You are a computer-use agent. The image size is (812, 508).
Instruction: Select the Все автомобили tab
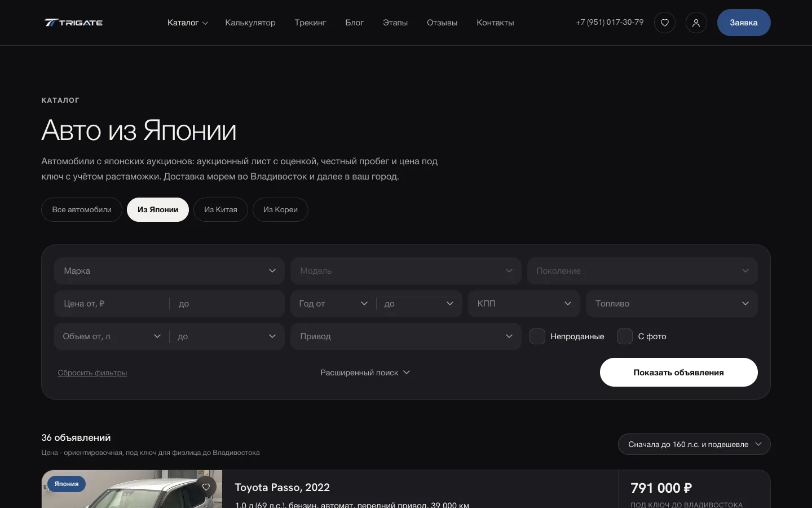pos(82,209)
